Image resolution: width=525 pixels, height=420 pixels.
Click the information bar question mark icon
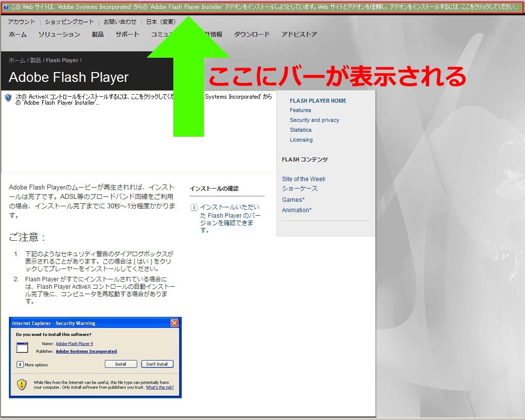point(6,7)
